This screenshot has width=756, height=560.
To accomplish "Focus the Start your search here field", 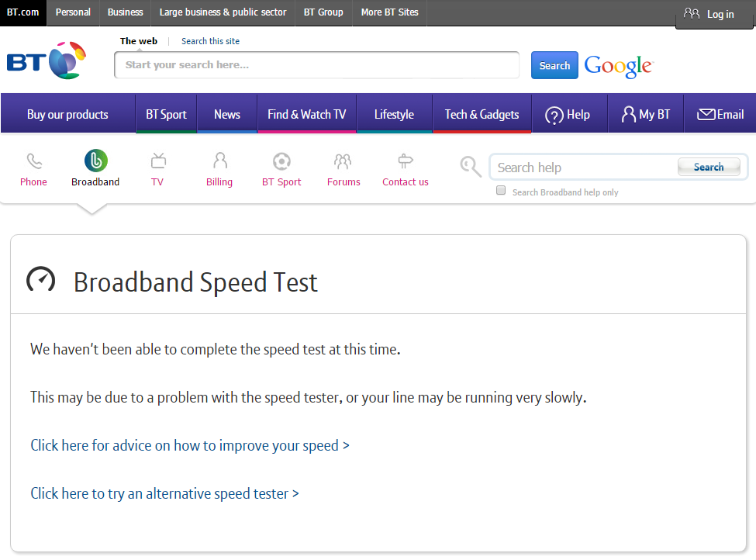I will (317, 64).
